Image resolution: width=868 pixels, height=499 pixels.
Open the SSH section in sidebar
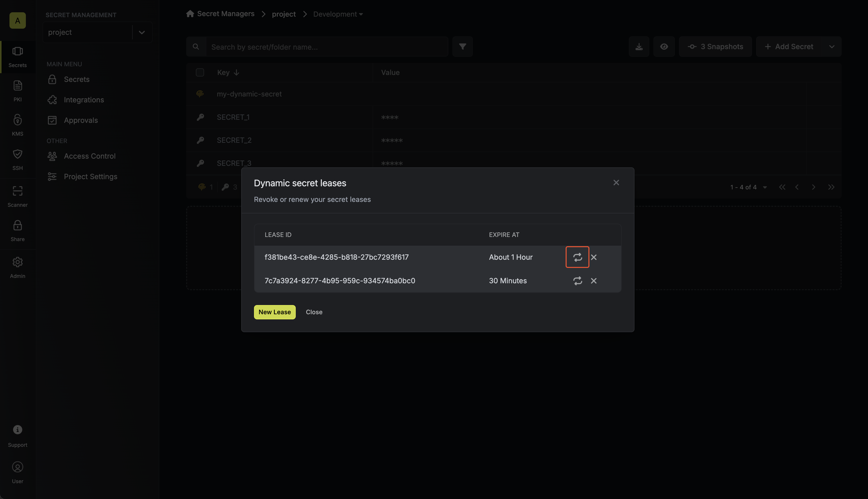click(17, 159)
